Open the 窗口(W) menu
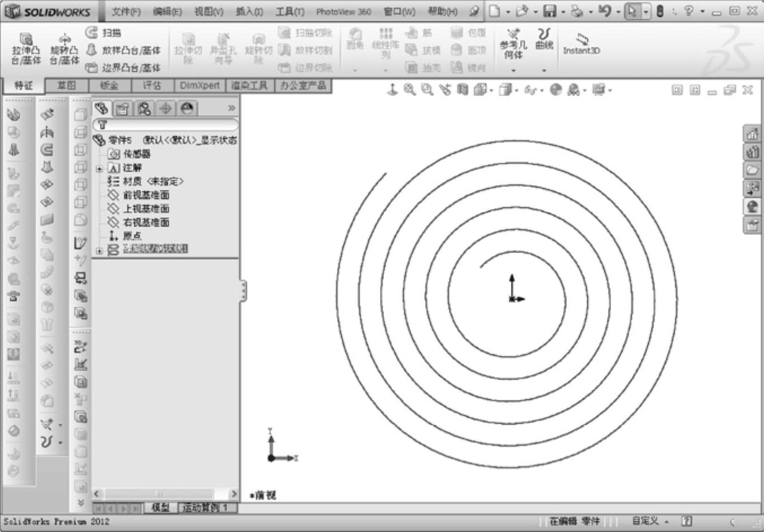This screenshot has height=532, width=764. pyautogui.click(x=399, y=11)
